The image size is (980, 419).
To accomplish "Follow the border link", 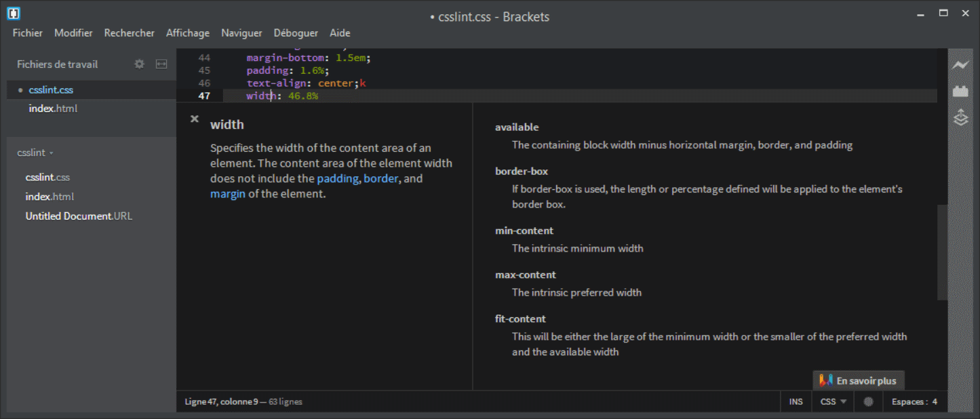I will pos(380,178).
